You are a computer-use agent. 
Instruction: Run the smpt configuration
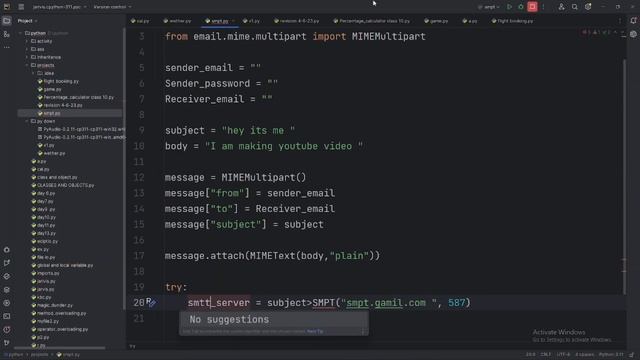[x=509, y=7]
